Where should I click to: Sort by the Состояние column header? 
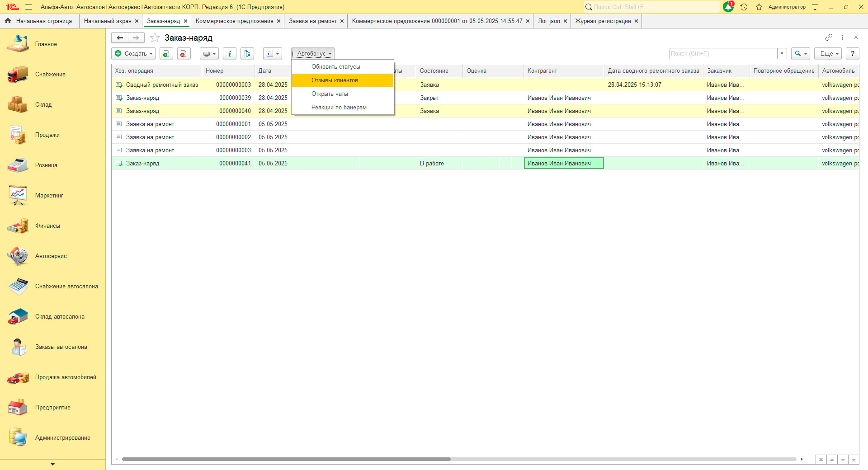tap(439, 70)
